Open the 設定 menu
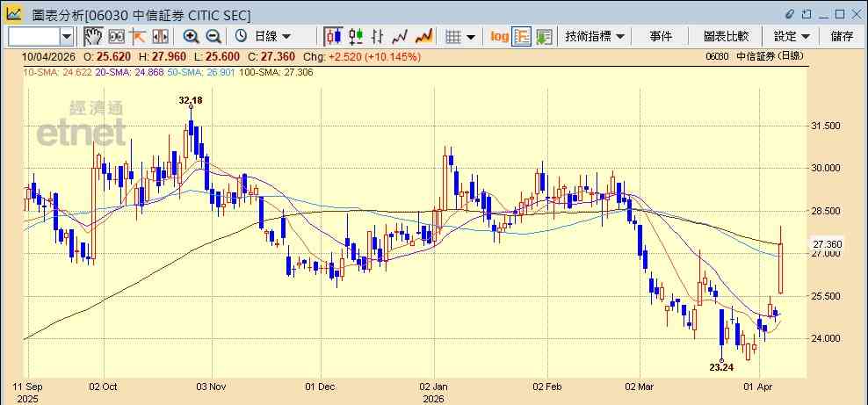Viewport: 868px width, 405px height. (x=792, y=37)
